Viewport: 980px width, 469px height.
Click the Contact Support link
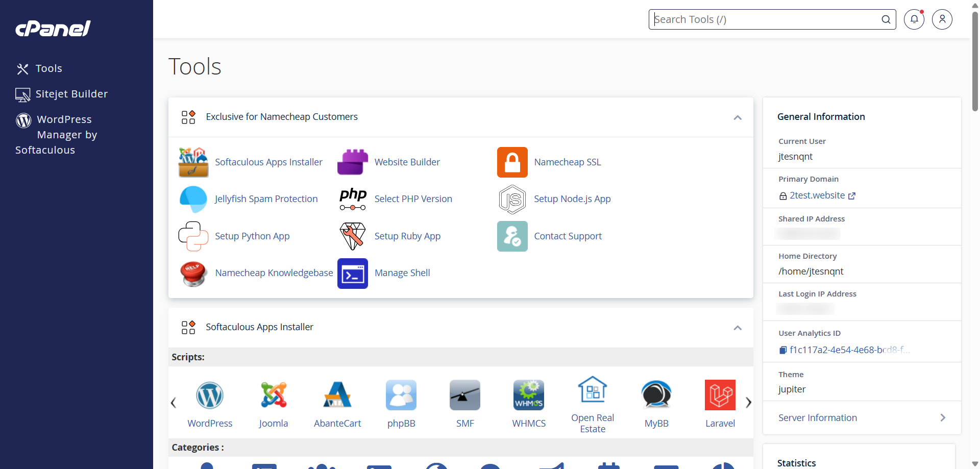(x=568, y=236)
